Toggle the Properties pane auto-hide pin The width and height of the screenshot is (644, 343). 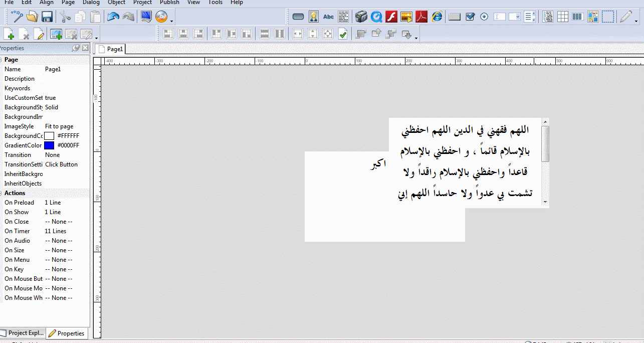click(x=76, y=48)
